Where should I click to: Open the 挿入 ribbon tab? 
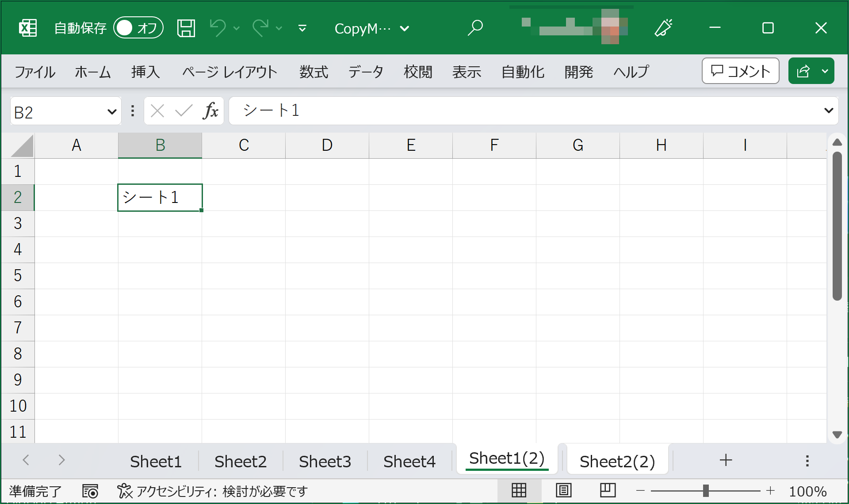click(x=145, y=72)
